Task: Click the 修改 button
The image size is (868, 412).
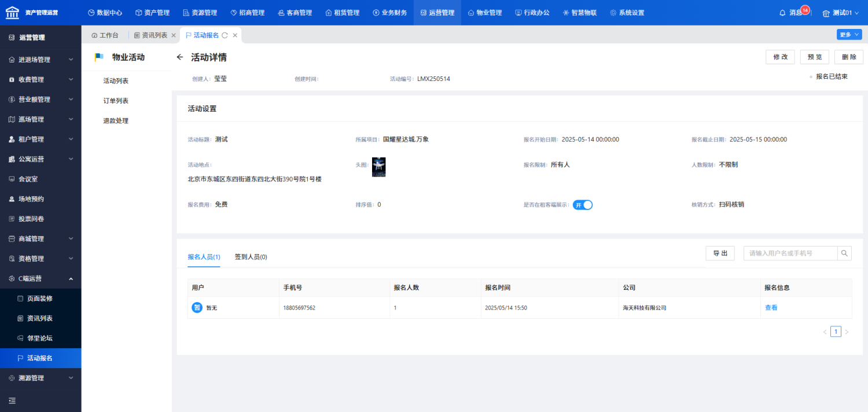Action: pos(780,57)
